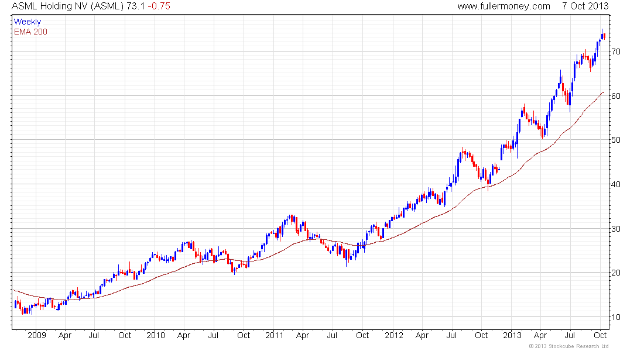Click the 2012 year label on time axis
The width and height of the screenshot is (644, 351).
click(x=393, y=335)
